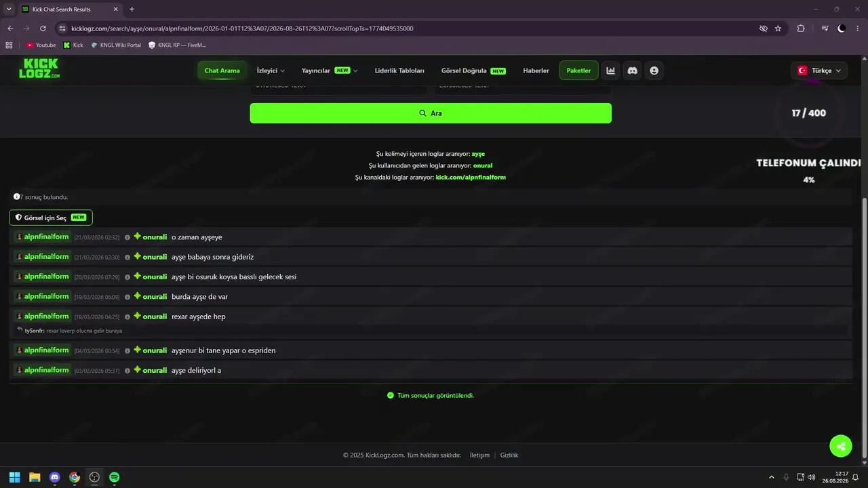Open the statistics chart icon in navbar
The image size is (868, 488).
[610, 70]
